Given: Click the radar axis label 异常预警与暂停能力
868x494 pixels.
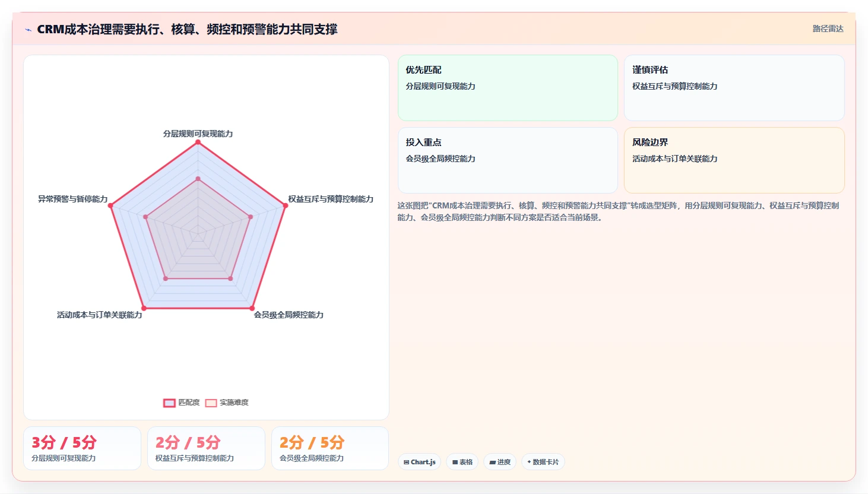Looking at the screenshot, I should 73,199.
